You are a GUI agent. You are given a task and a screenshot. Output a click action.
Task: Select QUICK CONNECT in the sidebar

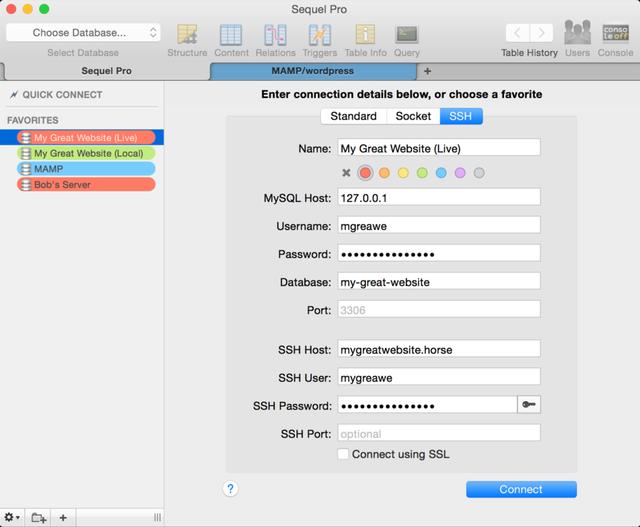click(x=62, y=95)
